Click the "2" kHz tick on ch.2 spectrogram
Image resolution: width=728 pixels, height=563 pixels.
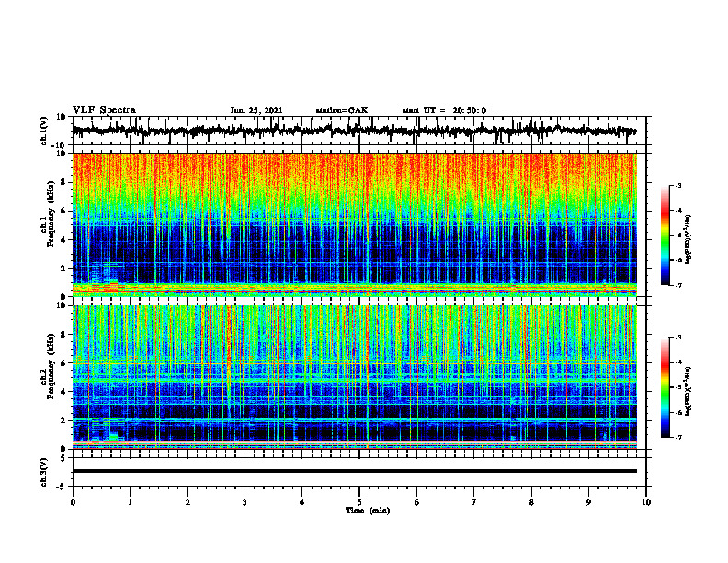pos(63,420)
